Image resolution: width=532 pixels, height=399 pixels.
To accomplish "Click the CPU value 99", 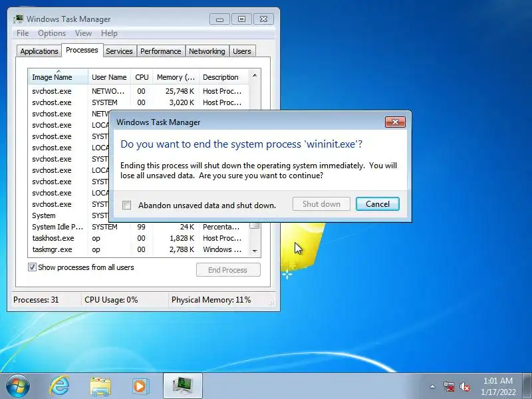I will coord(141,227).
